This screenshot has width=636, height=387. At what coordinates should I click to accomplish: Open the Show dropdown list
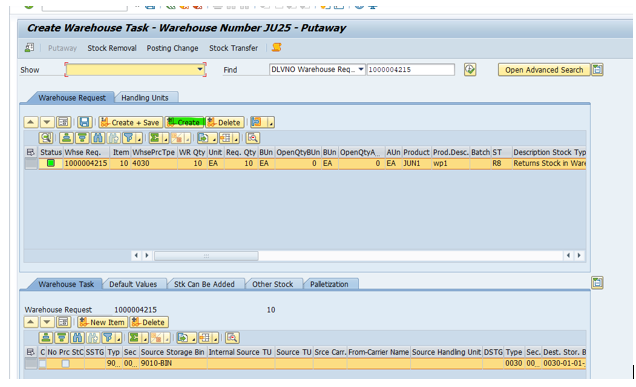[200, 69]
